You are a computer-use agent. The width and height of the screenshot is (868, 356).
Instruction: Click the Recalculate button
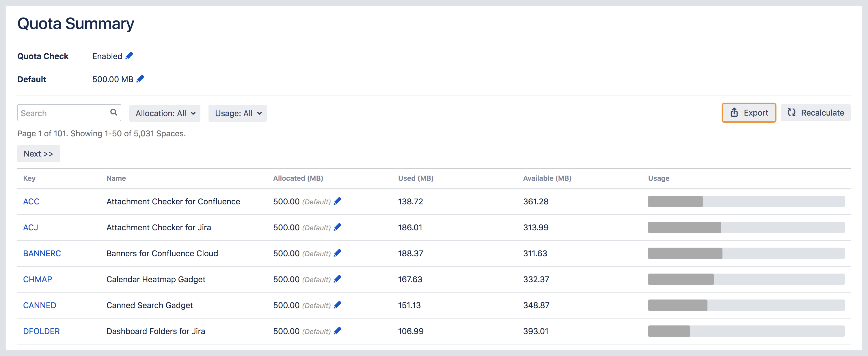pyautogui.click(x=815, y=113)
